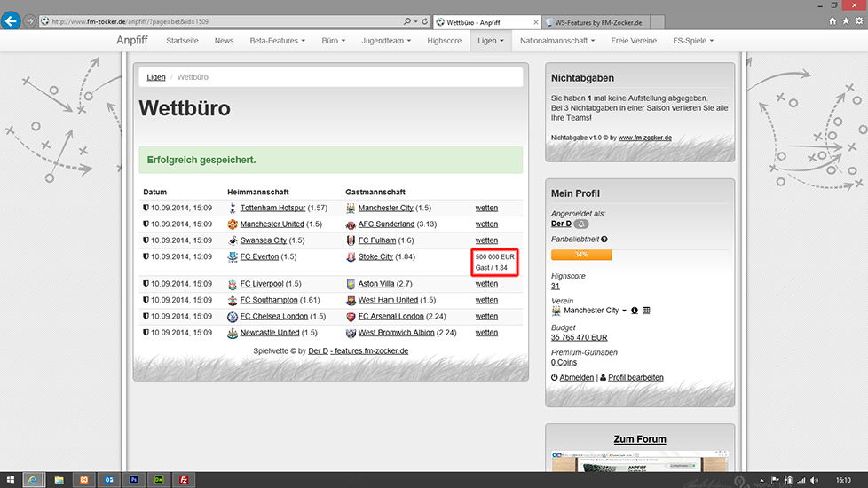Open the table grid icon beside Manchester City
Screen dimensions: 868x488
(x=646, y=311)
